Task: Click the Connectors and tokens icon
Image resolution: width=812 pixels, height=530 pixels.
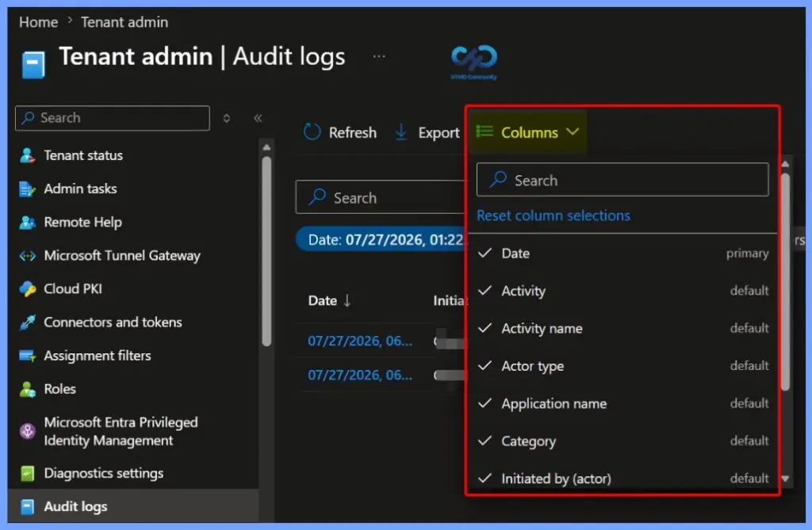Action: point(27,322)
